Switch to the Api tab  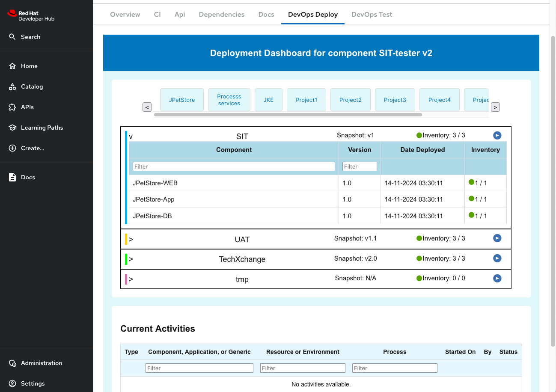coord(180,15)
